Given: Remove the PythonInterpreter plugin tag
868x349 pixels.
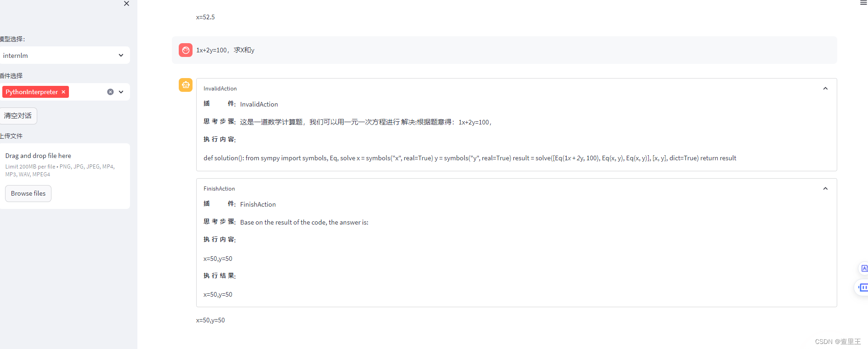Looking at the screenshot, I should pyautogui.click(x=63, y=92).
